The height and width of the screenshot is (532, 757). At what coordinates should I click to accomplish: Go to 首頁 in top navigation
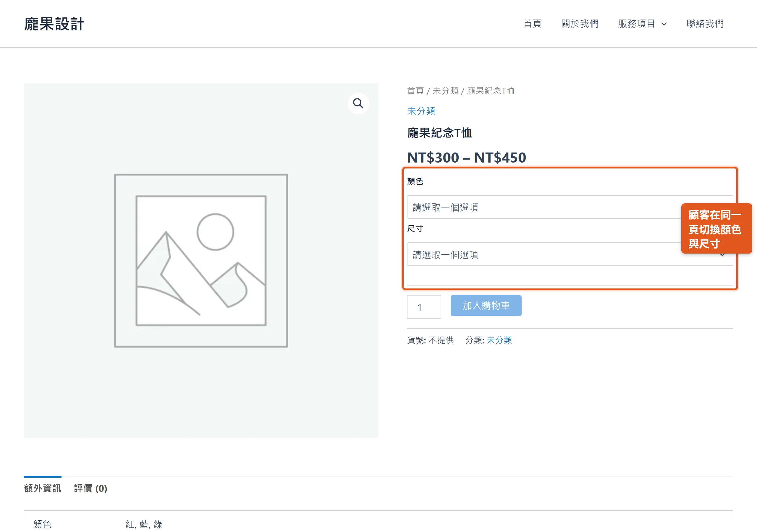click(x=533, y=24)
